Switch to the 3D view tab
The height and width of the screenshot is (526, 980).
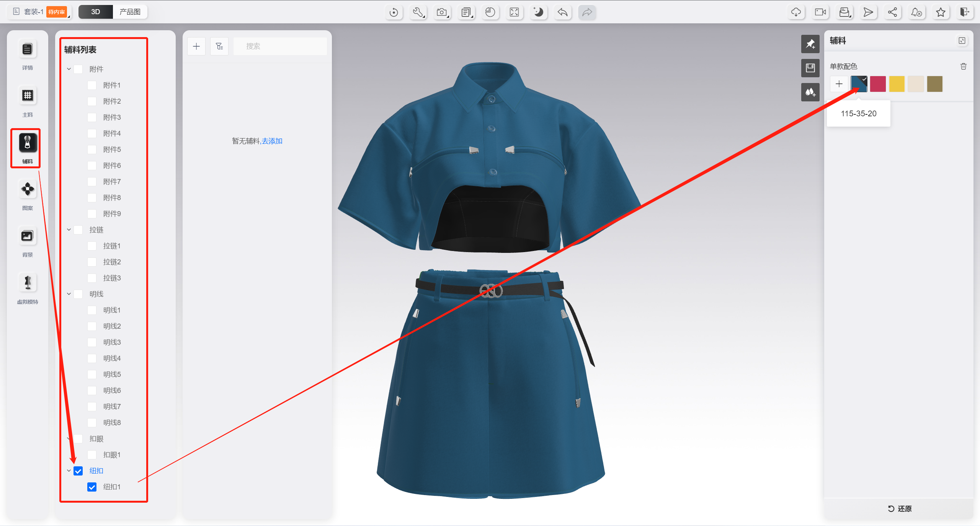[96, 12]
